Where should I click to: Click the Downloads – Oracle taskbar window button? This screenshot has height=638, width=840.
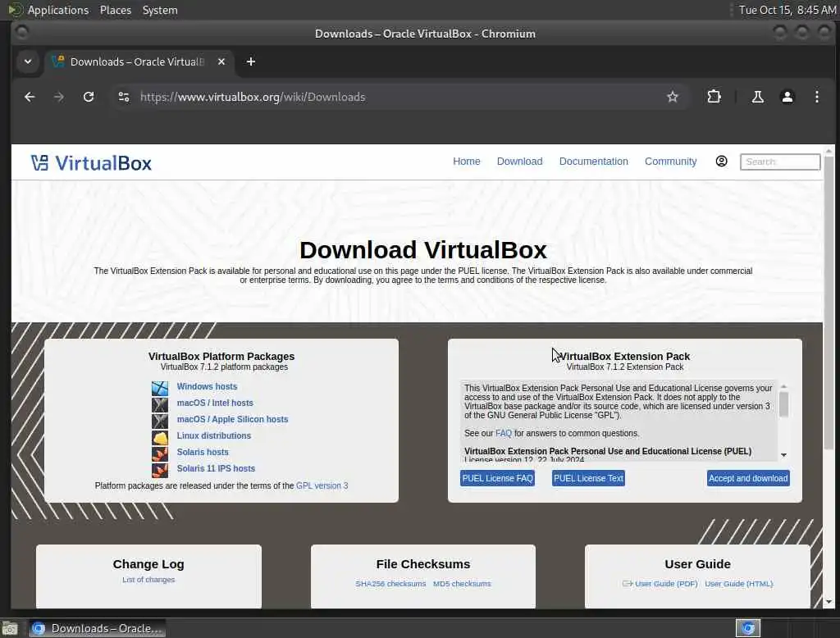tap(97, 628)
